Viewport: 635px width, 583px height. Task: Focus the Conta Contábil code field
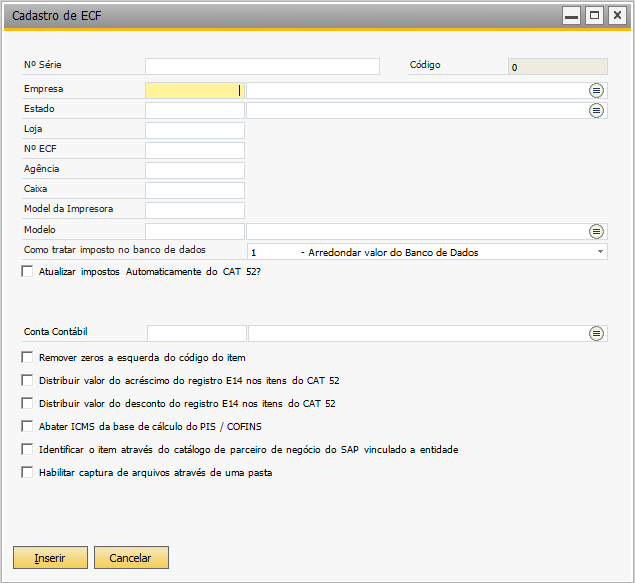pyautogui.click(x=197, y=333)
